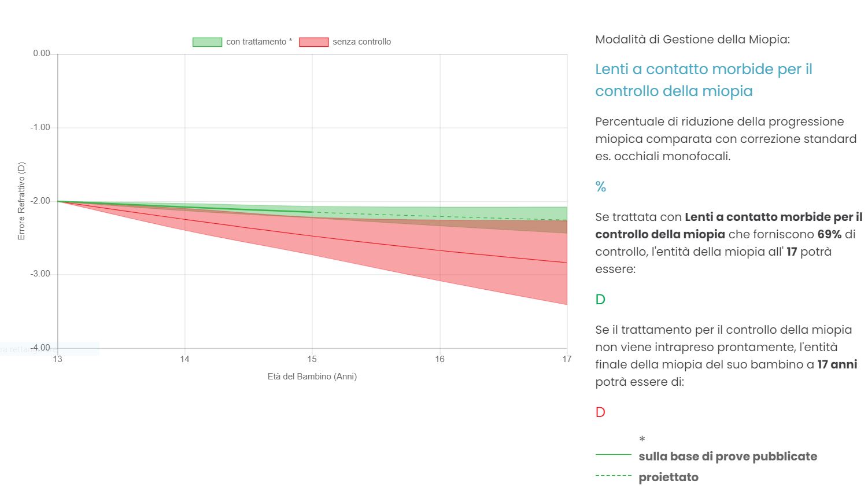Click the red D diopter value
This screenshot has height=487, width=868.
[x=600, y=412]
